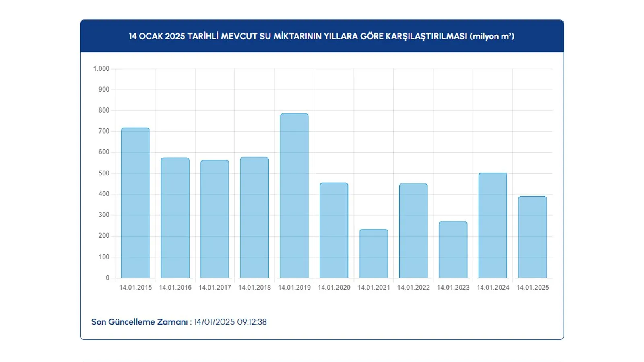Viewport: 644px width, 362px height.
Task: Click the x-axis label 14.01.2016
Action: coord(175,288)
